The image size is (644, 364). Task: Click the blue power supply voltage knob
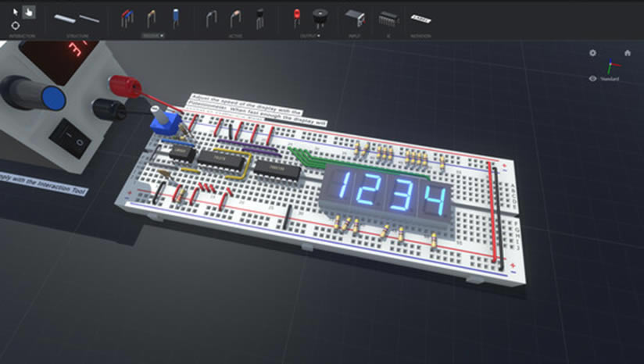tap(52, 98)
